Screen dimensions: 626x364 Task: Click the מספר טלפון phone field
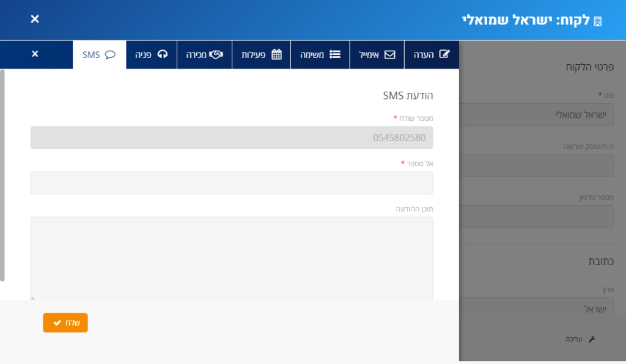[537, 216]
